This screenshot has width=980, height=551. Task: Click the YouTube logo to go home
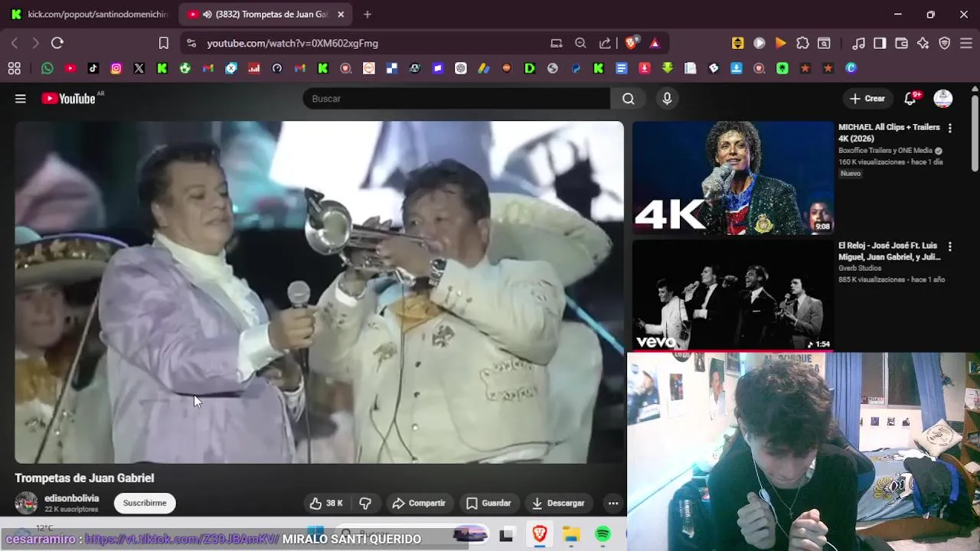[68, 99]
